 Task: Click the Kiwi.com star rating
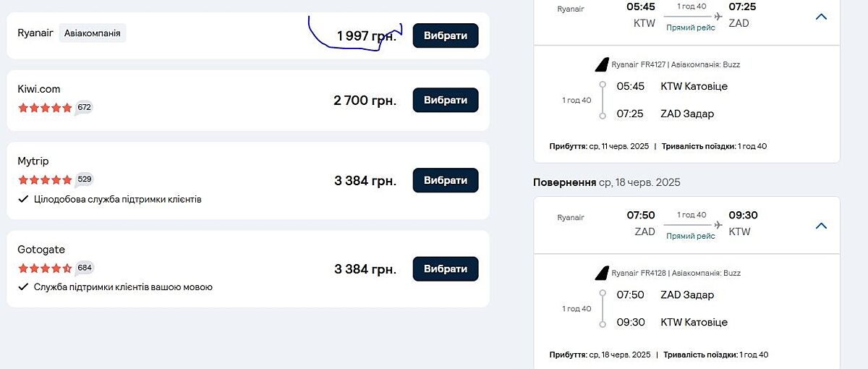[45, 108]
